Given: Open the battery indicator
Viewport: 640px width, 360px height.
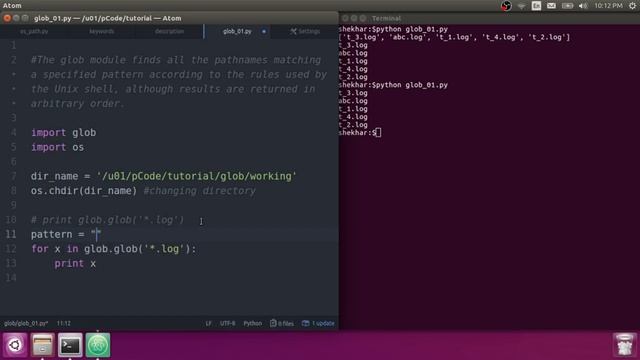Looking at the screenshot, I should [x=567, y=6].
